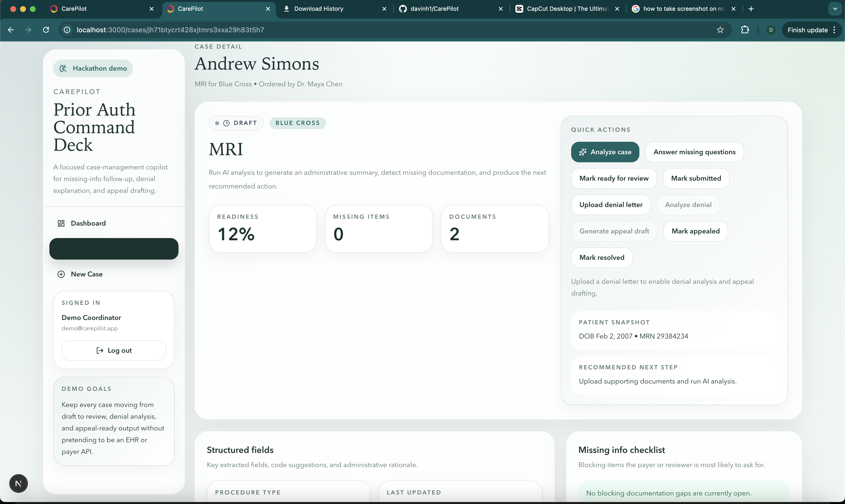Viewport: 845px width, 504px height.
Task: Reload the page with the refresh icon
Action: coord(46,30)
